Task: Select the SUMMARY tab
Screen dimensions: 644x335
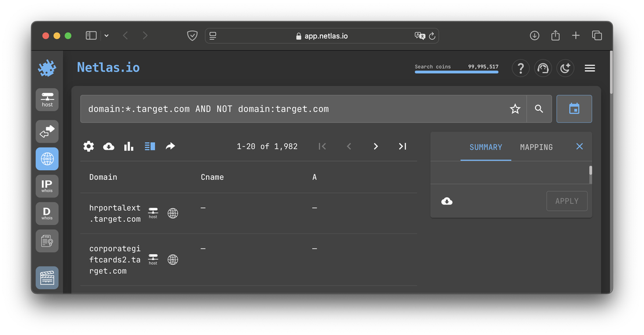Action: (x=486, y=147)
